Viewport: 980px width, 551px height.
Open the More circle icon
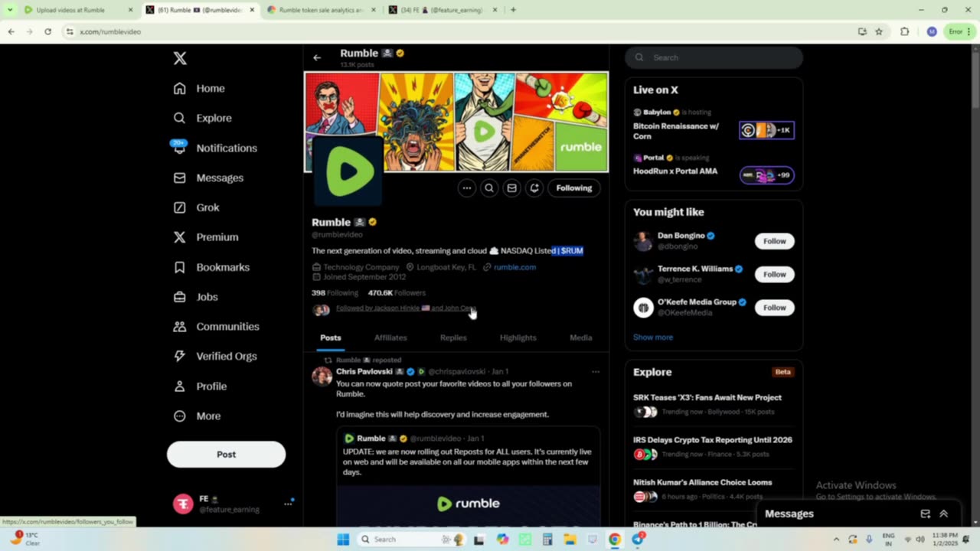click(180, 416)
